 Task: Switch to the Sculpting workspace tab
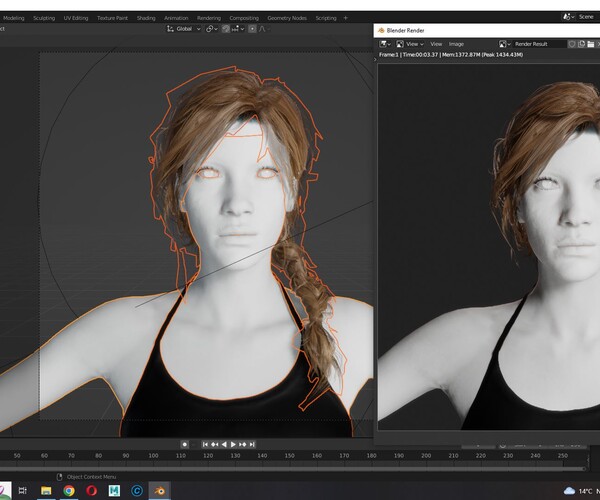pyautogui.click(x=44, y=18)
